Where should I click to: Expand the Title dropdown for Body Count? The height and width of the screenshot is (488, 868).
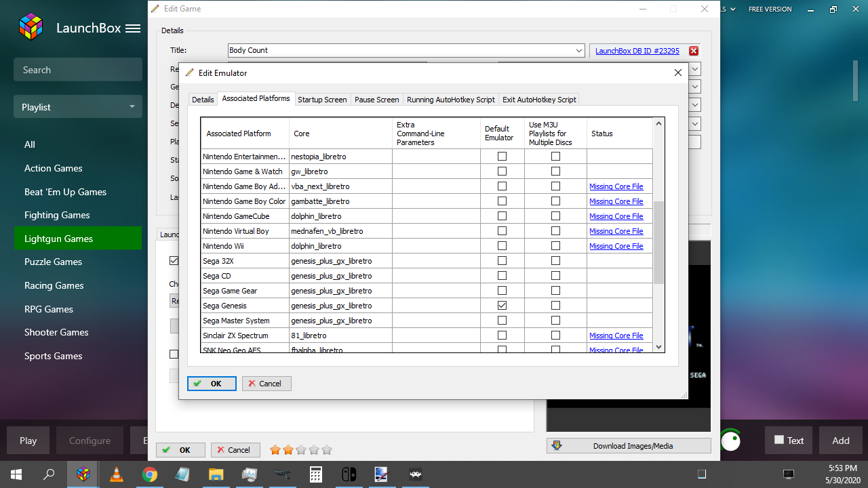point(579,51)
